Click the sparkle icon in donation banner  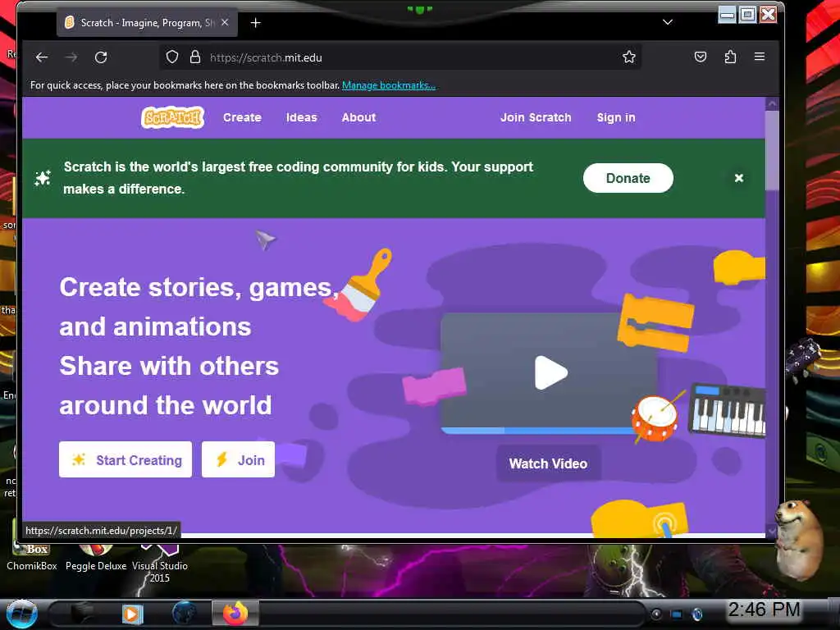click(43, 178)
